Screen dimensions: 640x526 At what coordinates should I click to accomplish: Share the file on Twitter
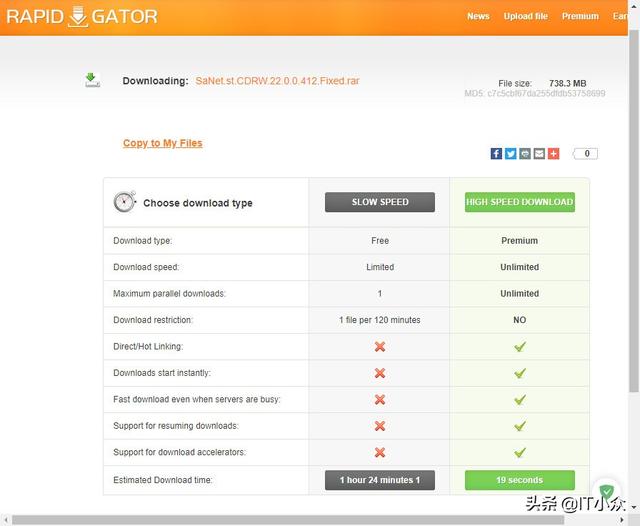[x=510, y=153]
